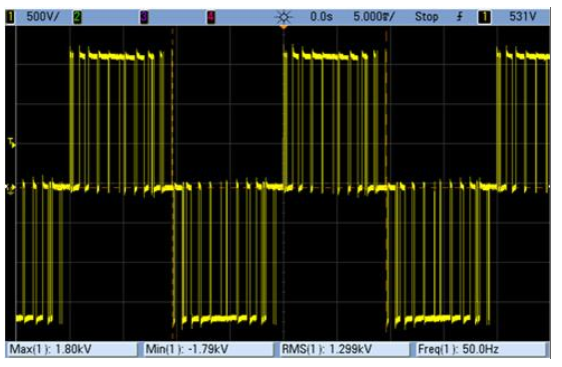The image size is (562, 367).
Task: Select the 500V/ vertical scale readout
Action: pos(43,17)
